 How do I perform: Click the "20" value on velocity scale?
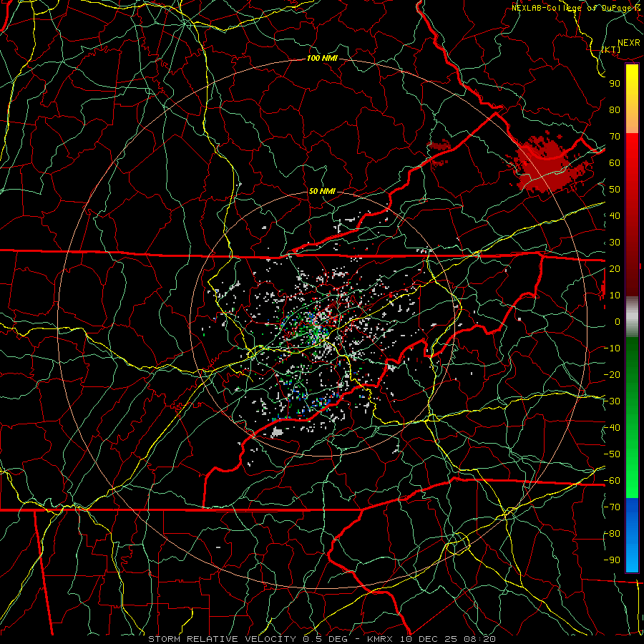[615, 268]
